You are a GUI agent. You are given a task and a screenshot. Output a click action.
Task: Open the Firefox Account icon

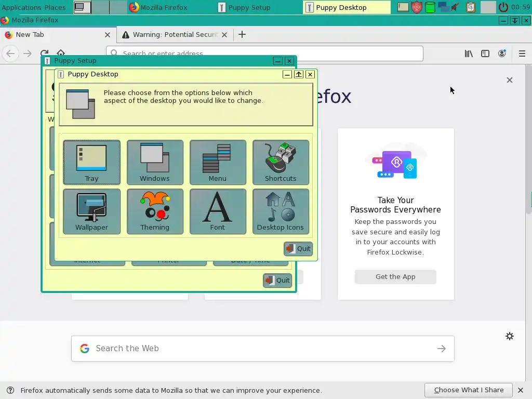coord(502,54)
